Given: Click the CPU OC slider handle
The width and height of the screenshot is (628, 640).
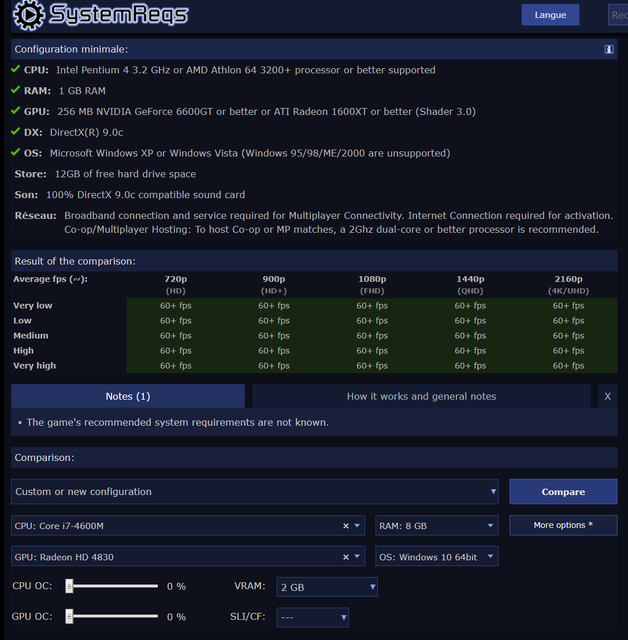Looking at the screenshot, I should [x=69, y=587].
